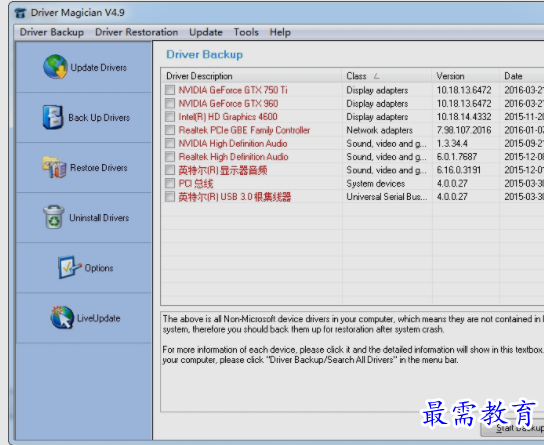This screenshot has width=544, height=445.
Task: Click the Update Drivers sidebar label
Action: [x=99, y=68]
